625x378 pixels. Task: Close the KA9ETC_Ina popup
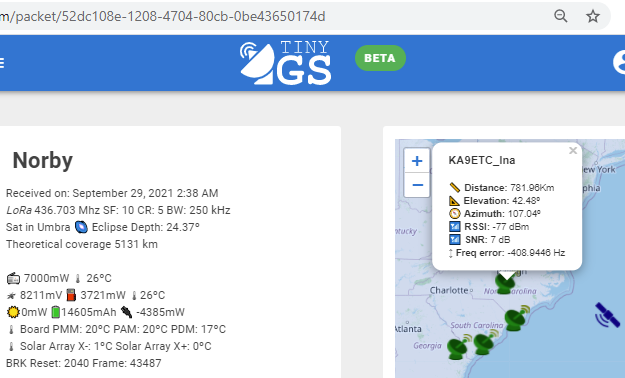pyautogui.click(x=573, y=151)
